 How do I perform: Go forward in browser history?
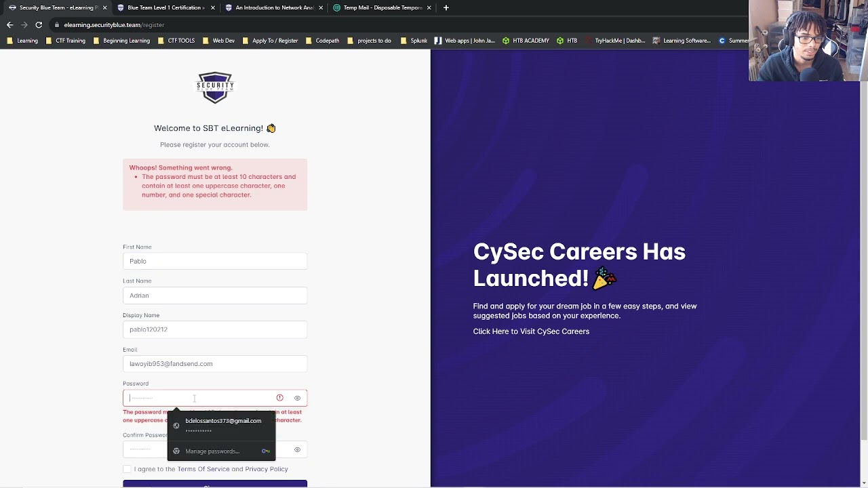coord(24,25)
